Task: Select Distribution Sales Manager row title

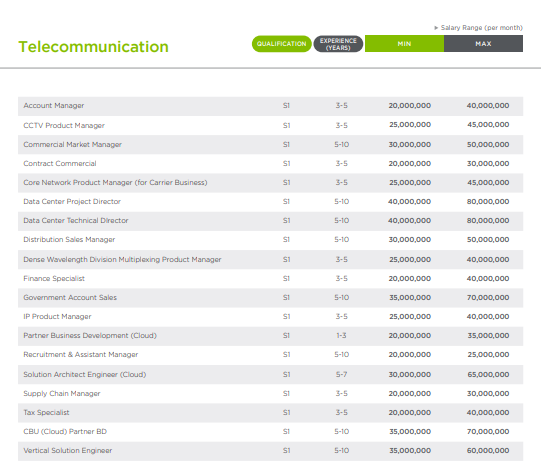Action: point(69,239)
